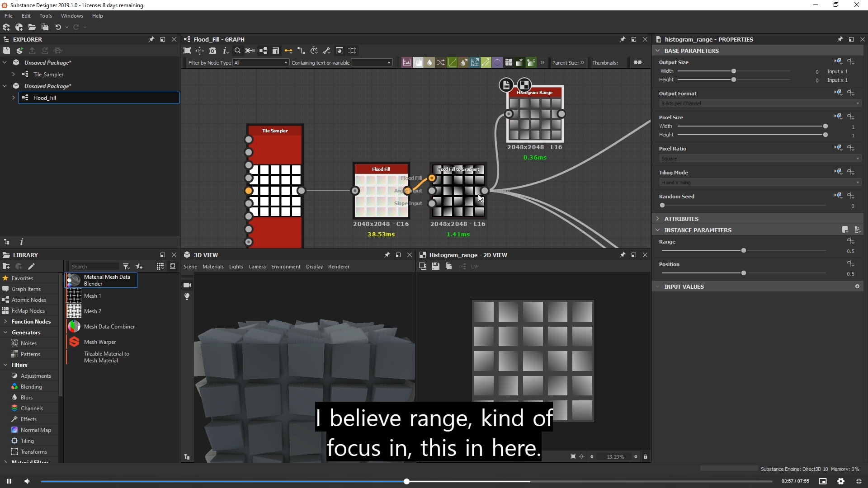
Task: Toggle lock icon in 2D view
Action: (x=645, y=457)
